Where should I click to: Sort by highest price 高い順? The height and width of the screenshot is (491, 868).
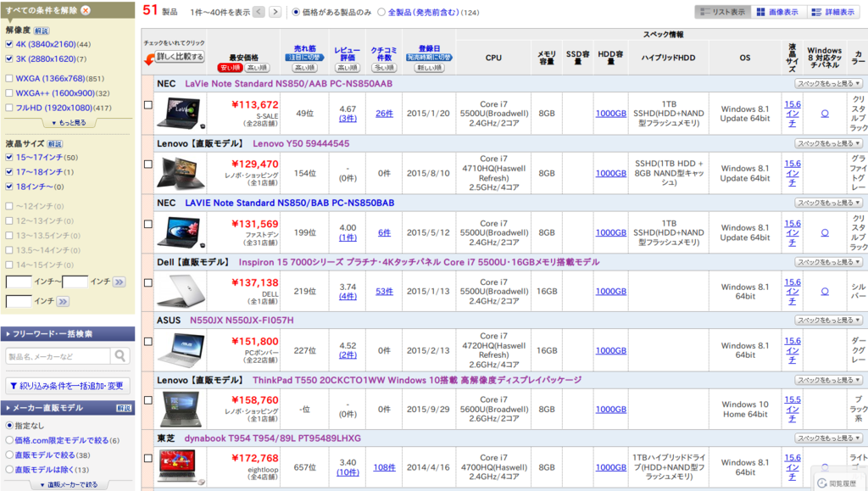(x=257, y=68)
